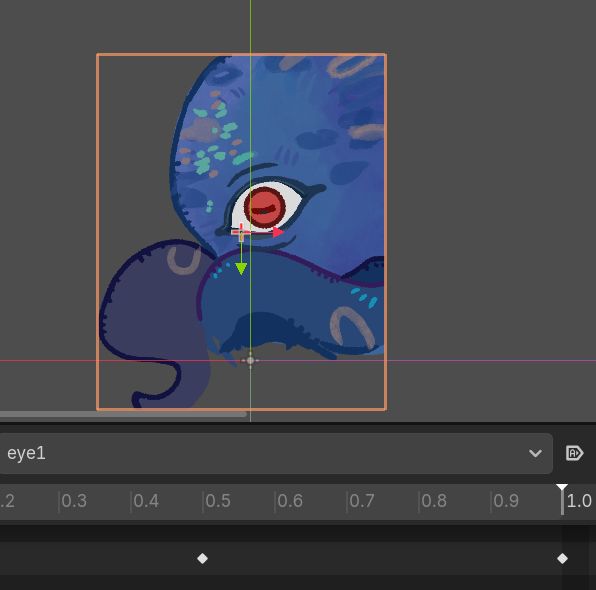Click the character's red eye pupil
596x590 pixels.
pos(265,208)
